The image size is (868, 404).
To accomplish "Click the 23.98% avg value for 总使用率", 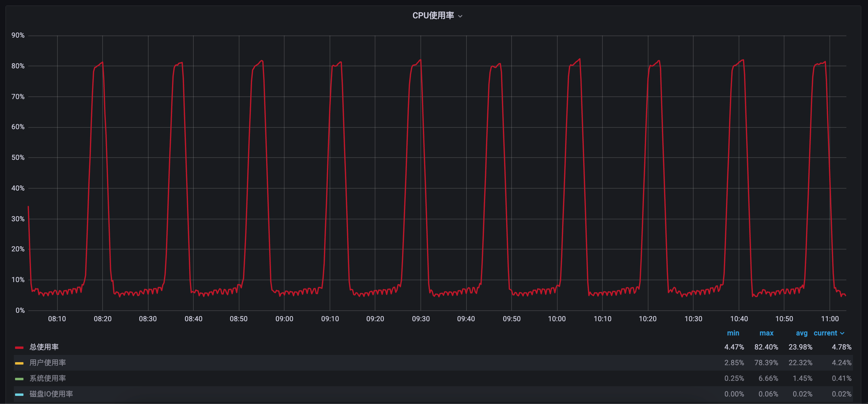I will 800,347.
